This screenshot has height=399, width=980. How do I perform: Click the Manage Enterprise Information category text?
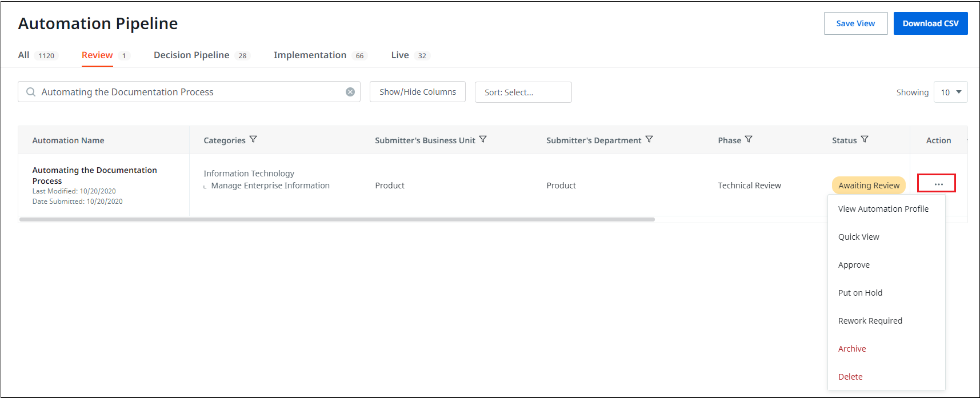coord(270,186)
